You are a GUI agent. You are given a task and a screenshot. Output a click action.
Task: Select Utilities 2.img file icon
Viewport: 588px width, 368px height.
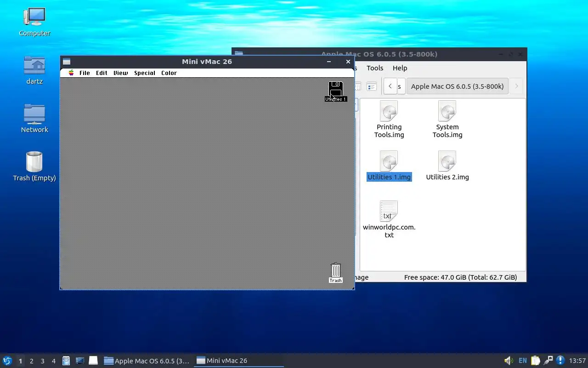(x=447, y=166)
